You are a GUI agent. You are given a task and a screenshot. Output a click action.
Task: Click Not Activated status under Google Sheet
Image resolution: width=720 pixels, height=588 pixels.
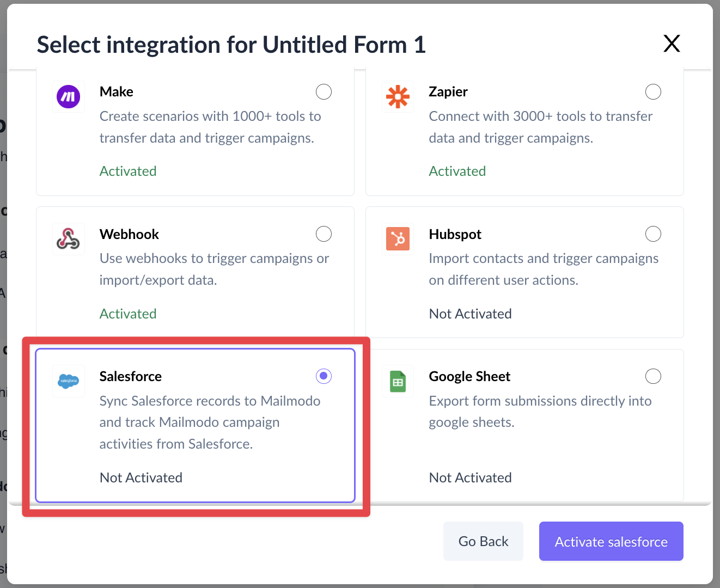(471, 477)
